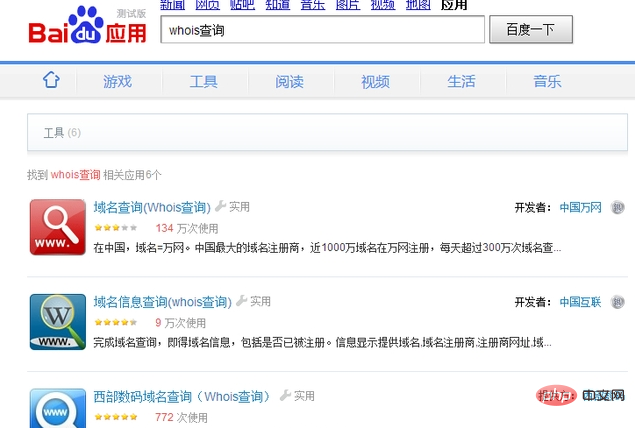Open the 视频 top link
635x428 pixels.
coord(383,5)
